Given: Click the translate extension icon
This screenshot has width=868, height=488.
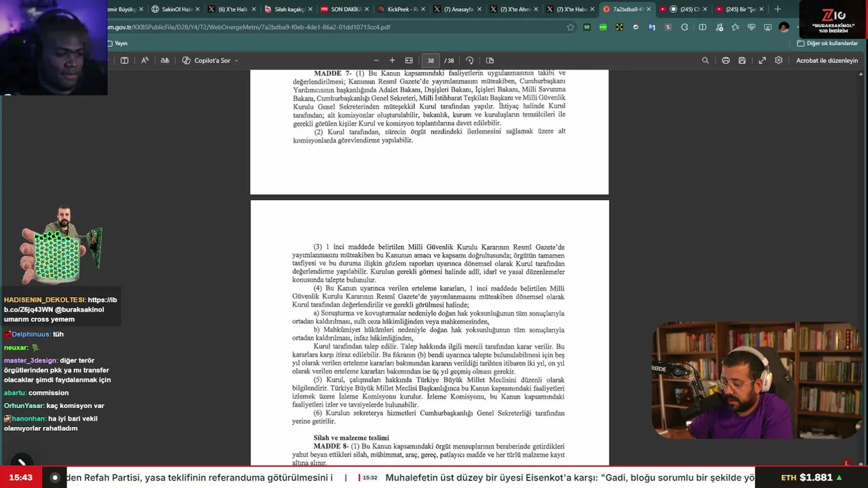Looking at the screenshot, I should [652, 27].
